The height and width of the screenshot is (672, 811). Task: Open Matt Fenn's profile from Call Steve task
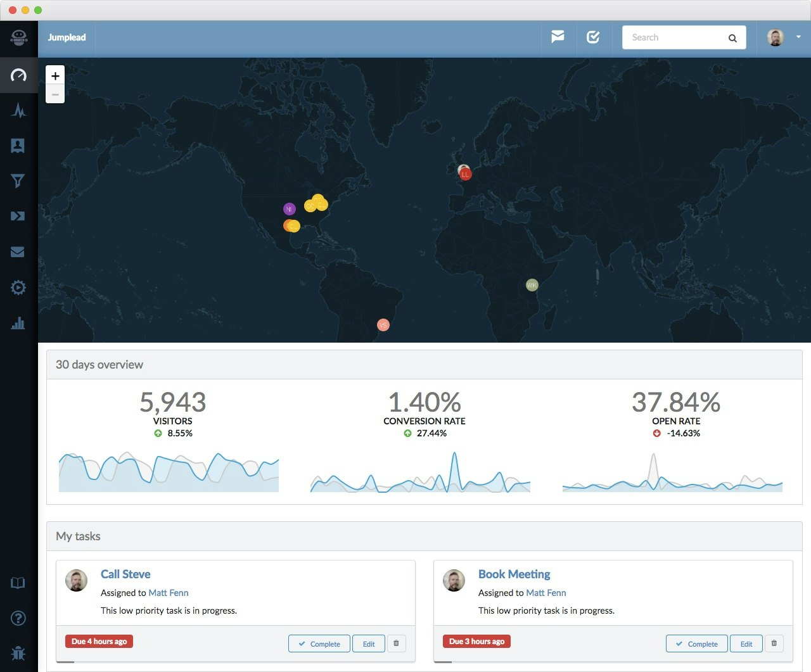coord(169,593)
